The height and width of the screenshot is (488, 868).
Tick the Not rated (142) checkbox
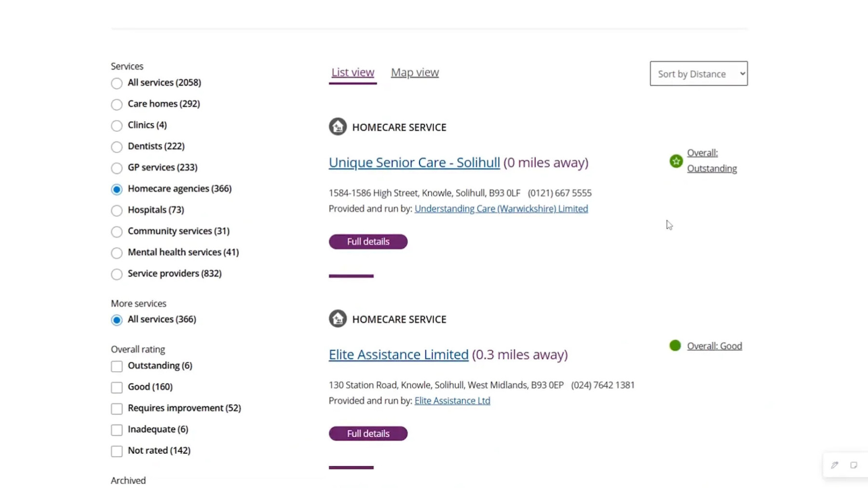point(117,451)
